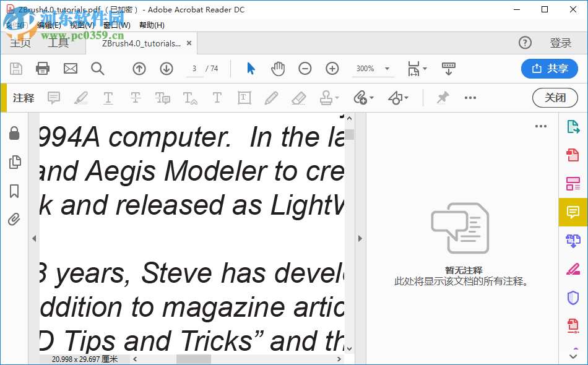
Task: Select the Pencil drawing tool
Action: [270, 98]
